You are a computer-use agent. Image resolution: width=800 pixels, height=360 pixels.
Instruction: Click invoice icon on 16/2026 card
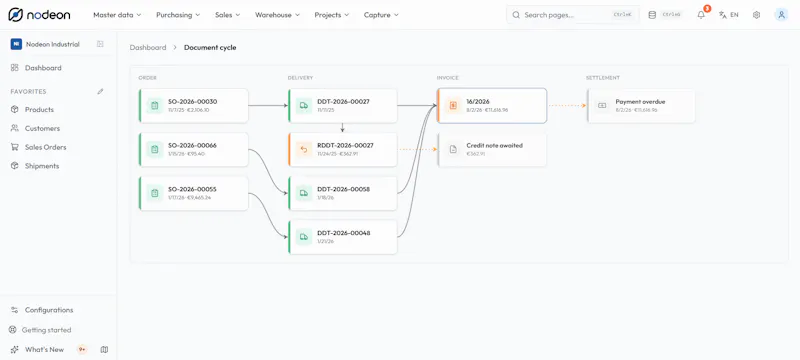[453, 106]
